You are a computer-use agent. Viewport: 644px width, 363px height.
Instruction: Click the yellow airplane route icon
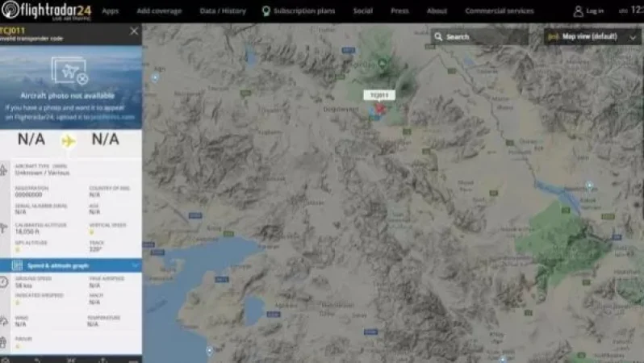(x=69, y=140)
